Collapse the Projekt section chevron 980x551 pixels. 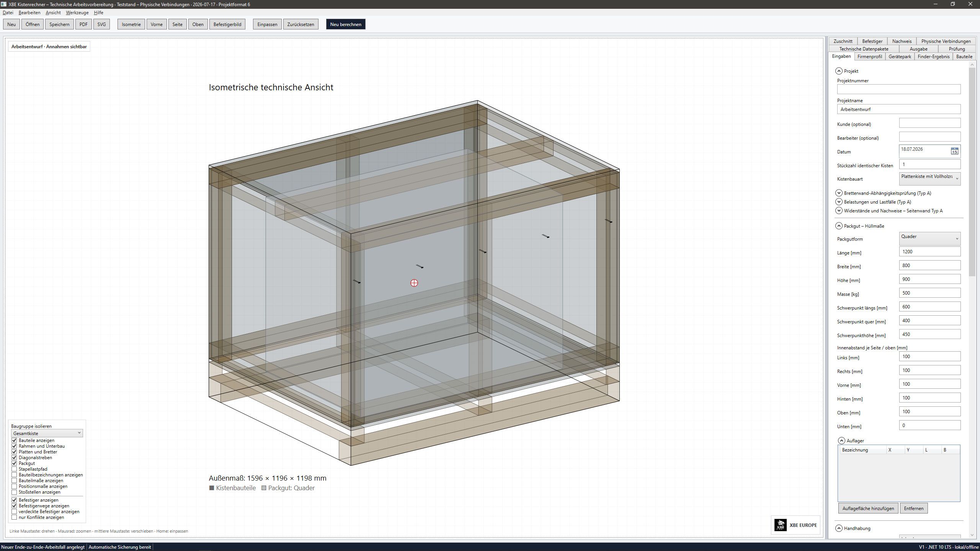click(x=839, y=71)
